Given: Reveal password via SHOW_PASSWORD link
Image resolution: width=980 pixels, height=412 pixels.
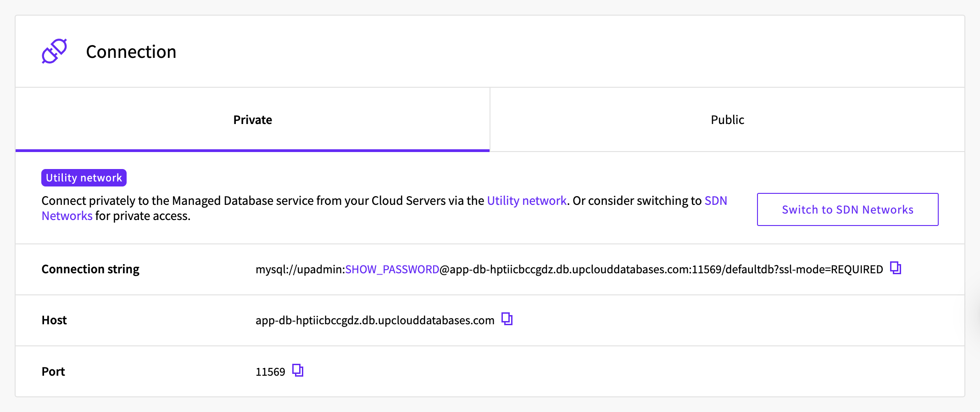Looking at the screenshot, I should 392,269.
